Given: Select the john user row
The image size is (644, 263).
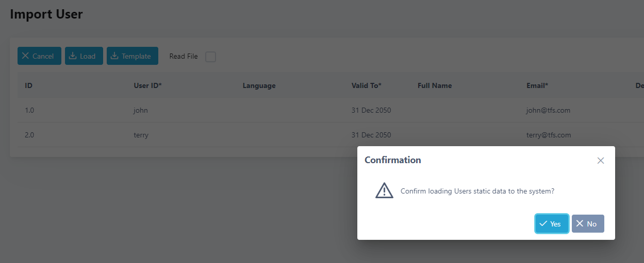Looking at the screenshot, I should click(141, 110).
